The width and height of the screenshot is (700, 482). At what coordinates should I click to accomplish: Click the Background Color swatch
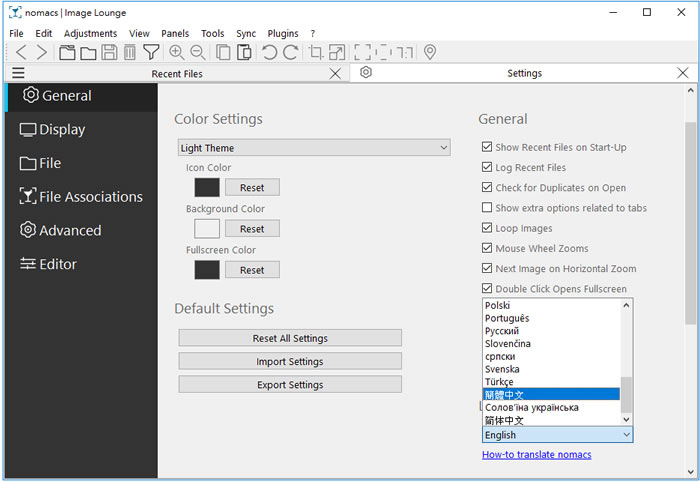point(207,229)
